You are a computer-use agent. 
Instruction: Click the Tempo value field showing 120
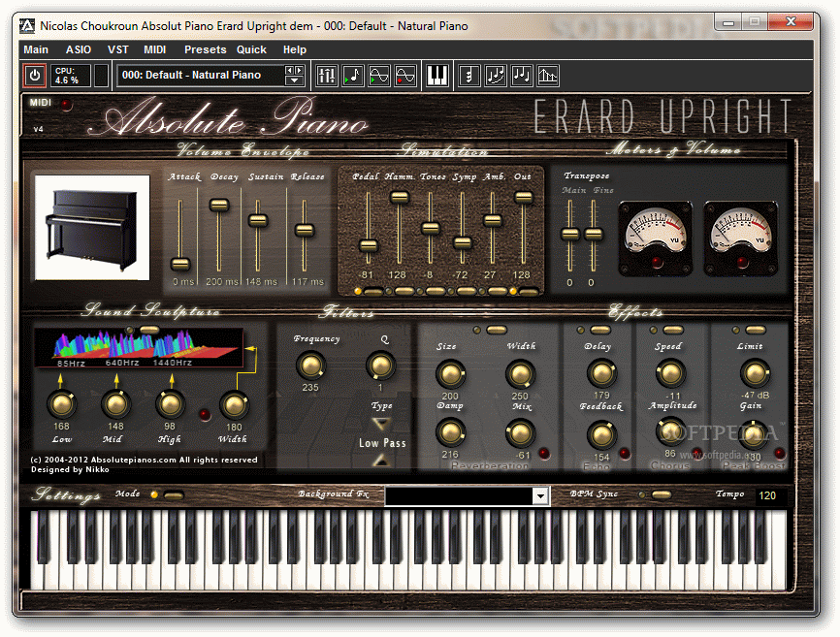point(771,495)
